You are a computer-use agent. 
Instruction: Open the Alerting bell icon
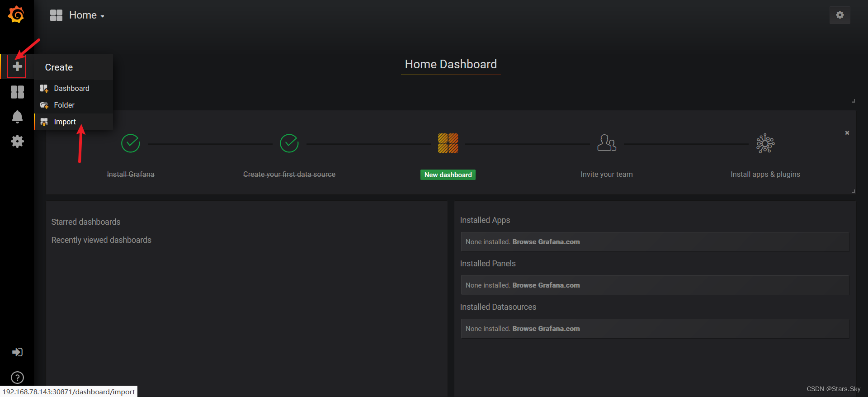click(17, 117)
